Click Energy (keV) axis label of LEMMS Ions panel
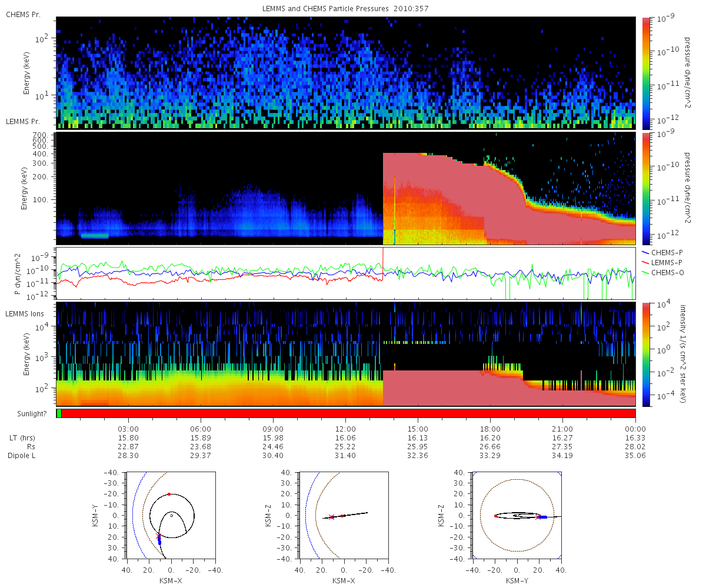This screenshot has height=588, width=706. 26,355
